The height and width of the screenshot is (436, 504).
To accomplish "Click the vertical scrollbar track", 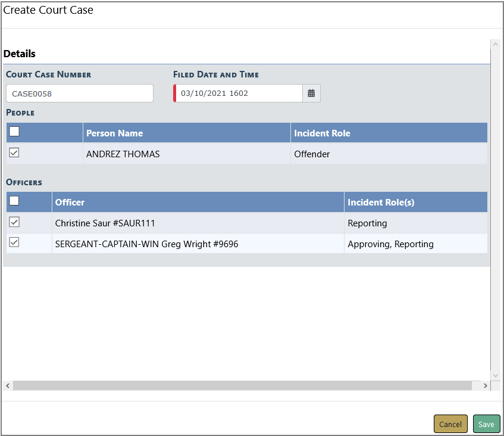I will coord(496,208).
